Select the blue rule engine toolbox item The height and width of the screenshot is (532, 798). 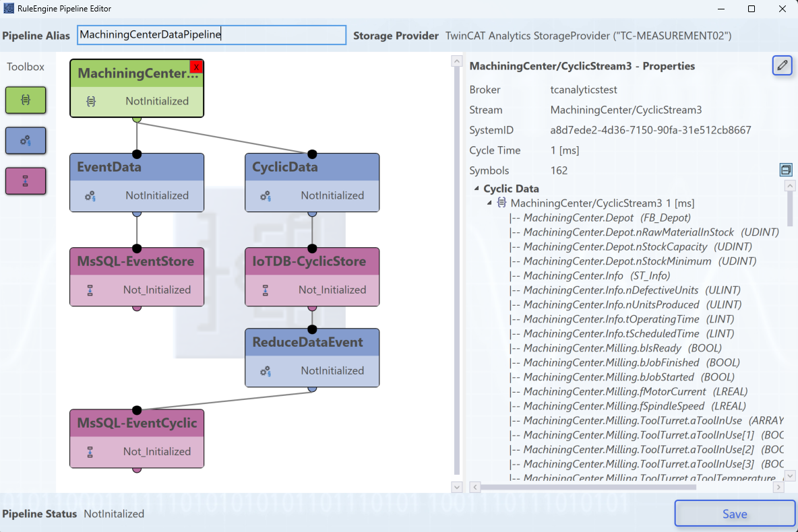26,140
